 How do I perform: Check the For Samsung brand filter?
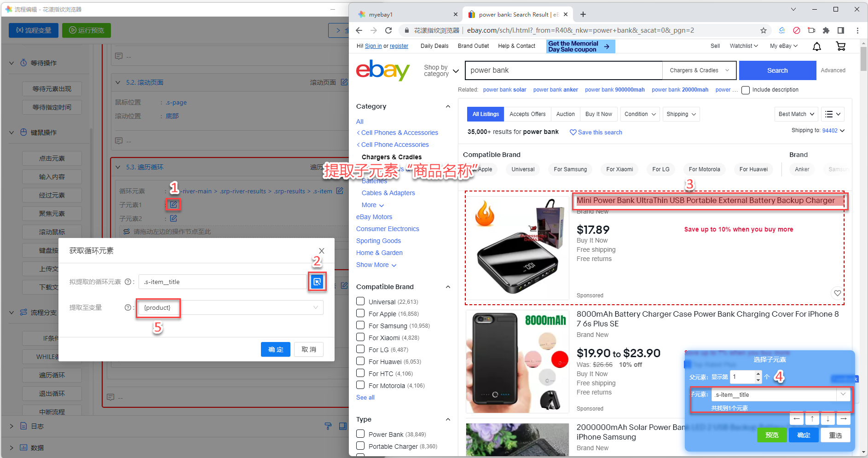pyautogui.click(x=360, y=325)
